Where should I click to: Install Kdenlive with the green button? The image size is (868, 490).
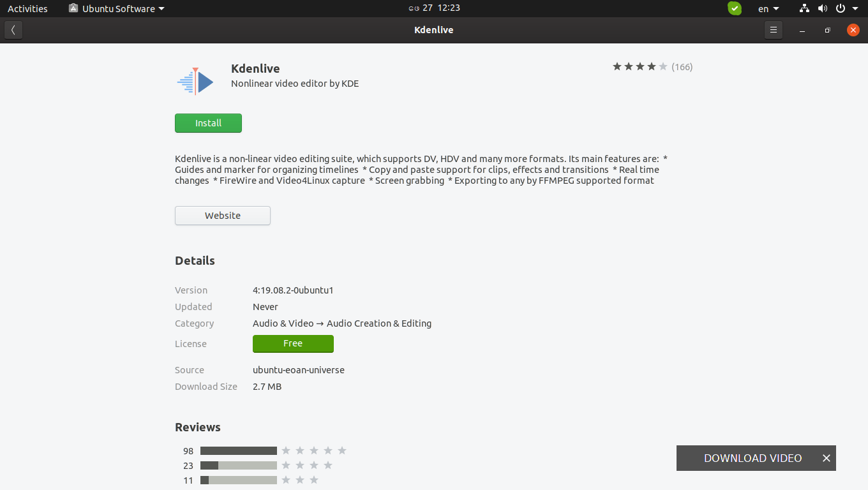(x=208, y=123)
